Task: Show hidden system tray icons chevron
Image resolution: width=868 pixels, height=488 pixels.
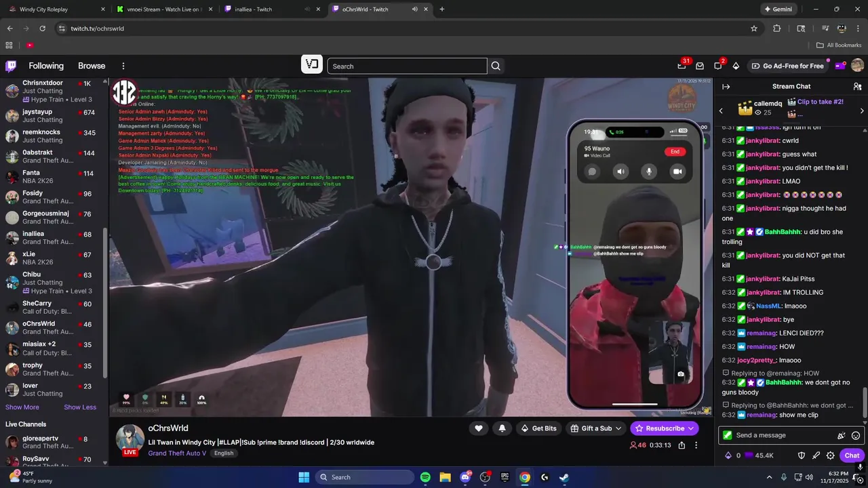Action: tap(769, 477)
